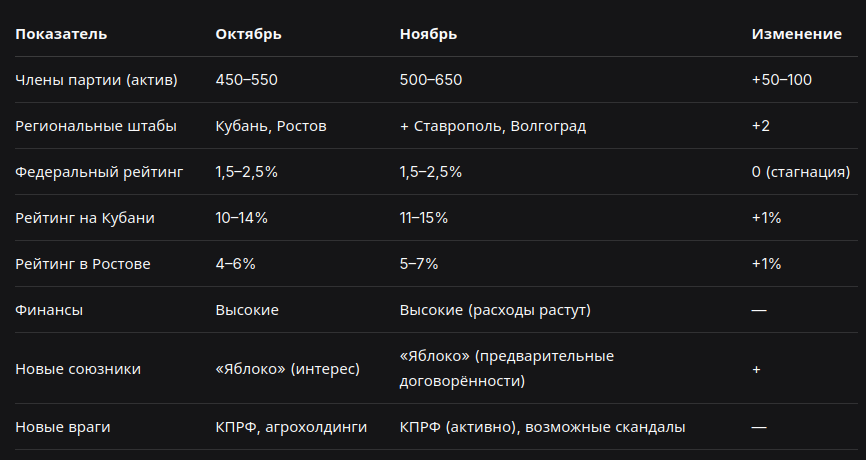Select the +50–100 change value
The height and width of the screenshot is (460, 866).
click(x=781, y=80)
